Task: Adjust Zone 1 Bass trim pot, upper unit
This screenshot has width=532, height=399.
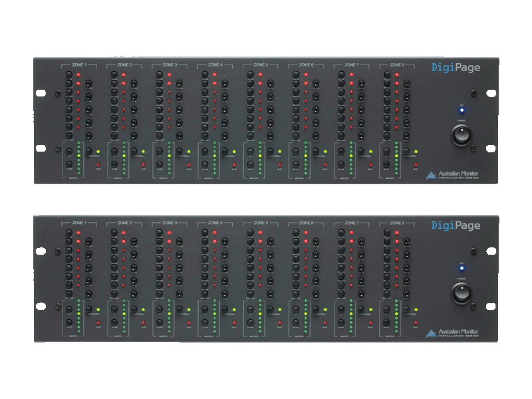Action: click(88, 96)
